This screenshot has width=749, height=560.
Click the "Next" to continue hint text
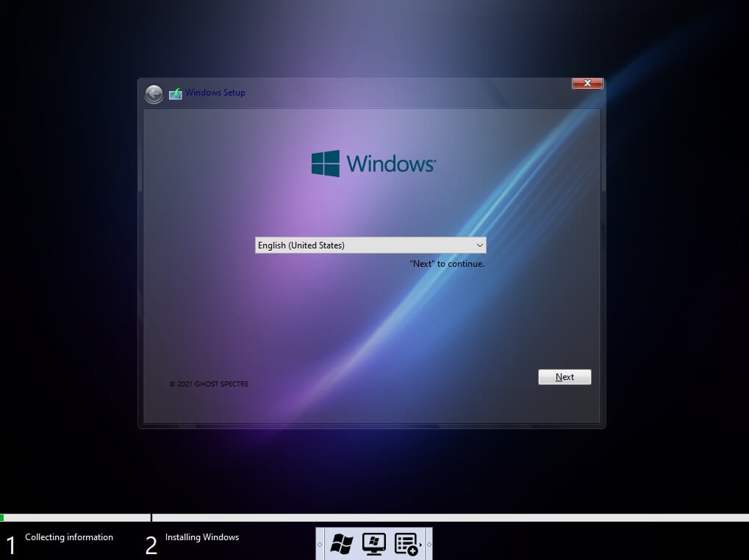(446, 264)
